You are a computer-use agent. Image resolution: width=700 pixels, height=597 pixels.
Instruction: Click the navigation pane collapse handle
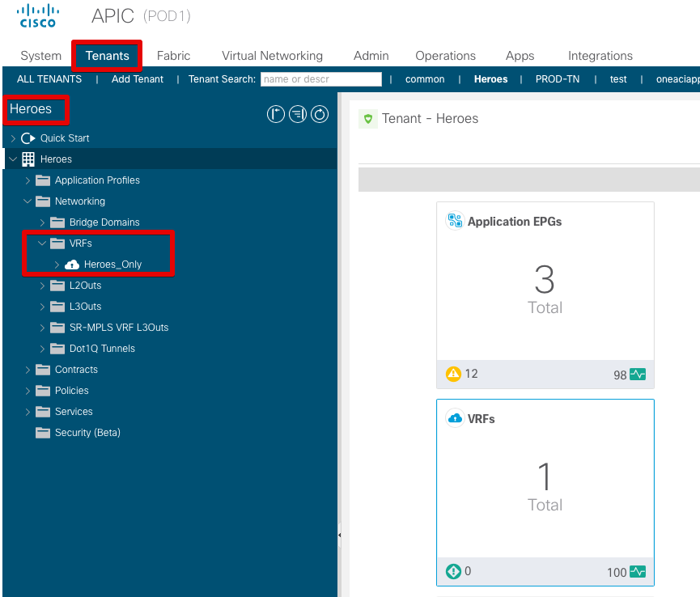click(x=339, y=535)
